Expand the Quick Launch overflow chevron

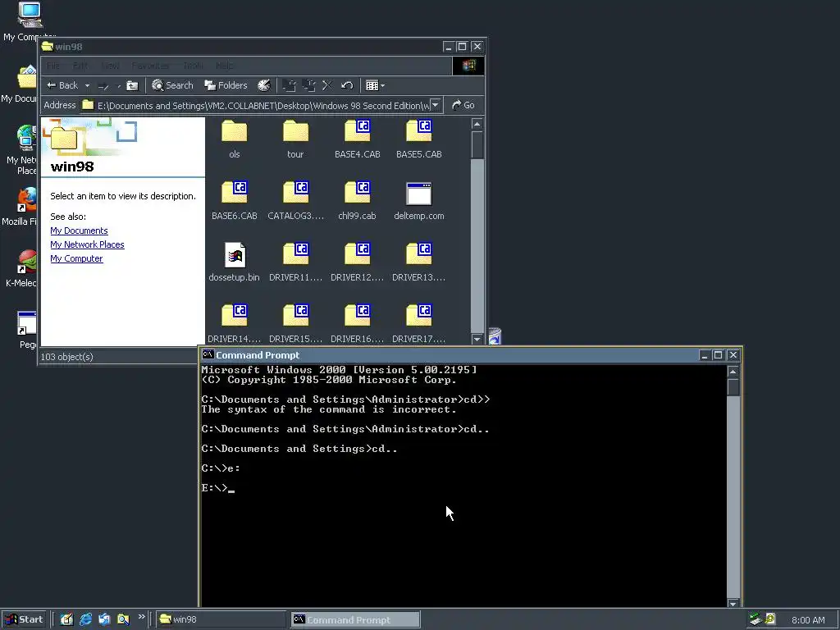(x=141, y=617)
